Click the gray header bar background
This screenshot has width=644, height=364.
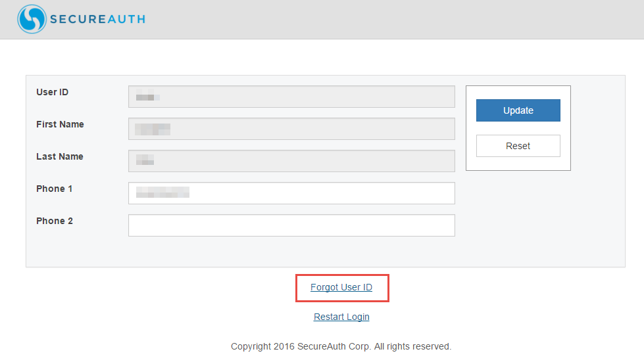tap(395, 19)
